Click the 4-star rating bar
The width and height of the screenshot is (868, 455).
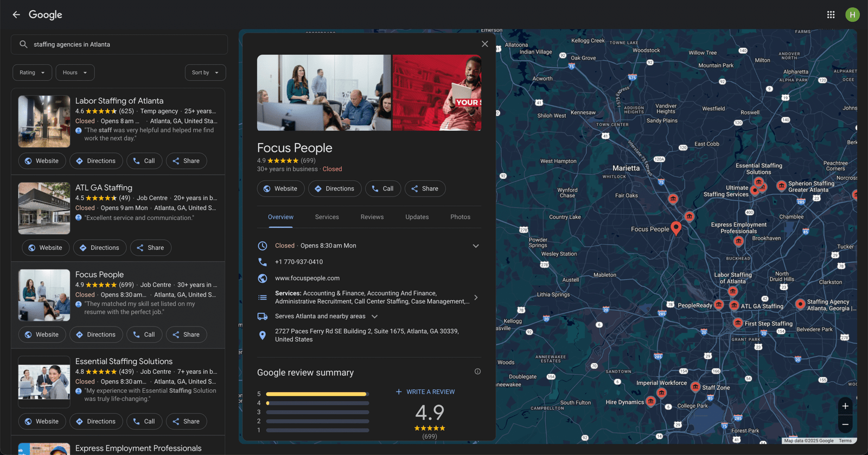[x=317, y=403]
